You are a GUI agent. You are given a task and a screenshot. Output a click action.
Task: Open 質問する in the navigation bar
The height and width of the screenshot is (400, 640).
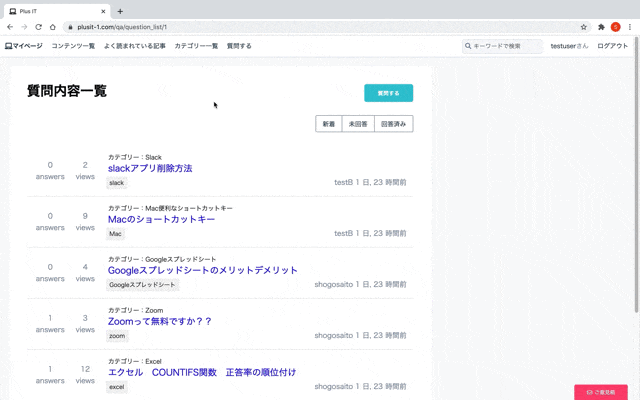point(239,46)
